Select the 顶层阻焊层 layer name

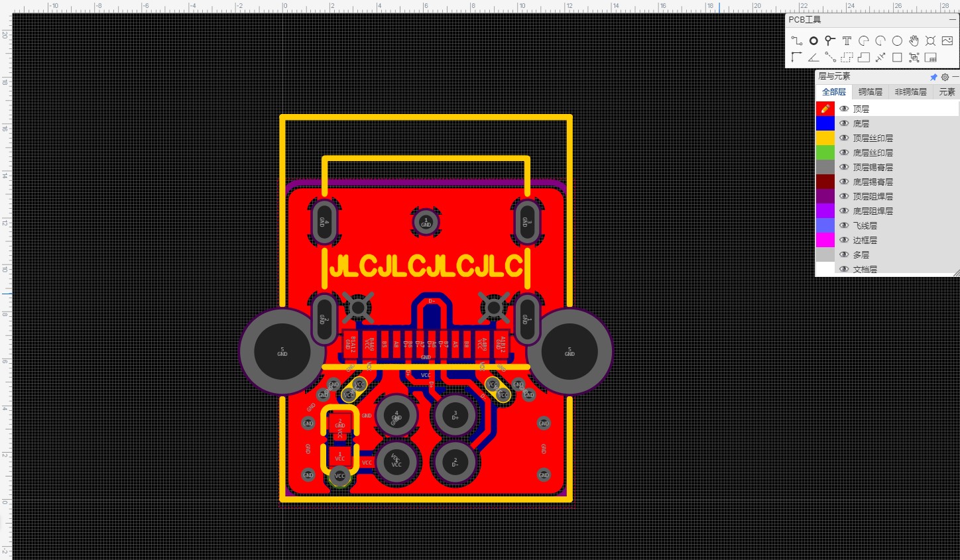coord(872,196)
